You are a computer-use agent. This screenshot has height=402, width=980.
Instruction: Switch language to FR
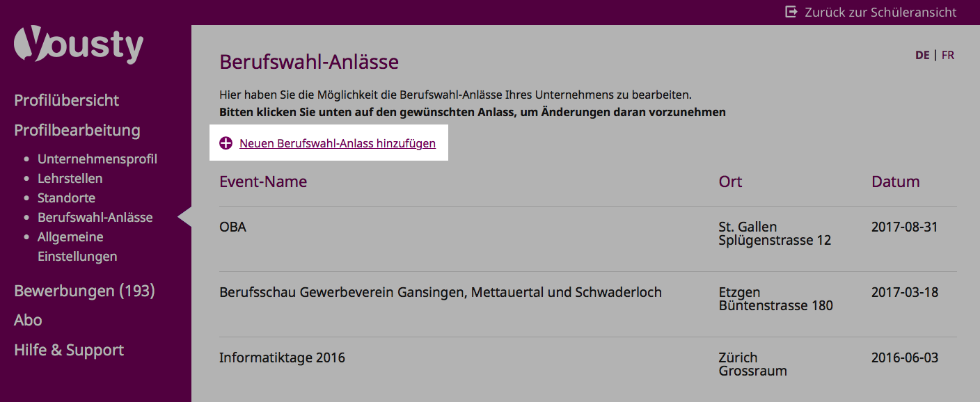[x=947, y=55]
